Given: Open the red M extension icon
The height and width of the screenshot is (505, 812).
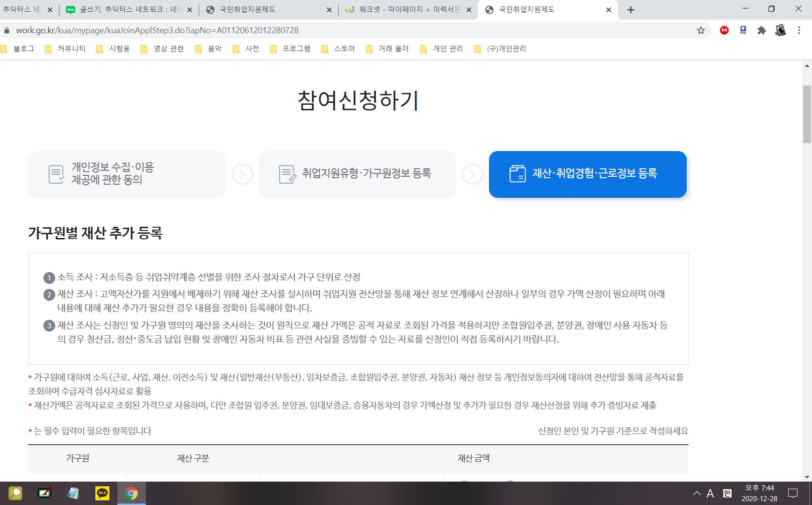Looking at the screenshot, I should [x=724, y=30].
